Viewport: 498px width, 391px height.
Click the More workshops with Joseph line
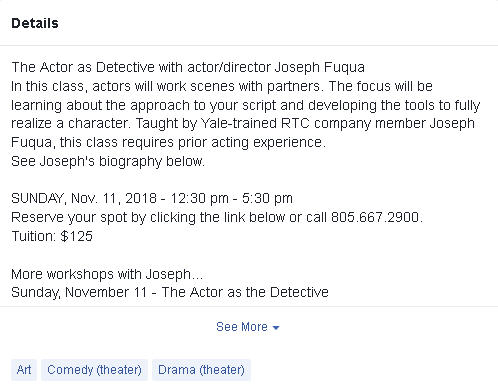(x=107, y=274)
